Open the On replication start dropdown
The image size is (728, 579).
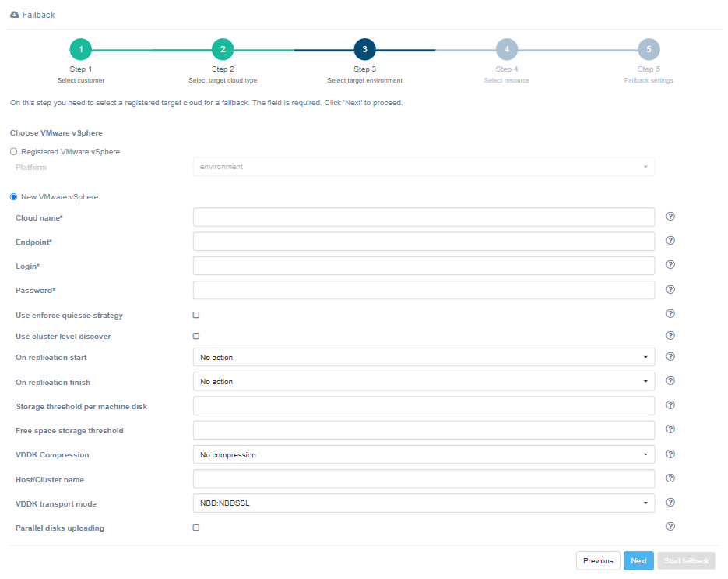pyautogui.click(x=424, y=358)
